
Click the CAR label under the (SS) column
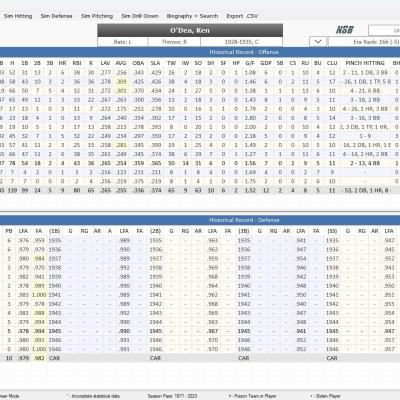pyautogui.click(x=332, y=358)
